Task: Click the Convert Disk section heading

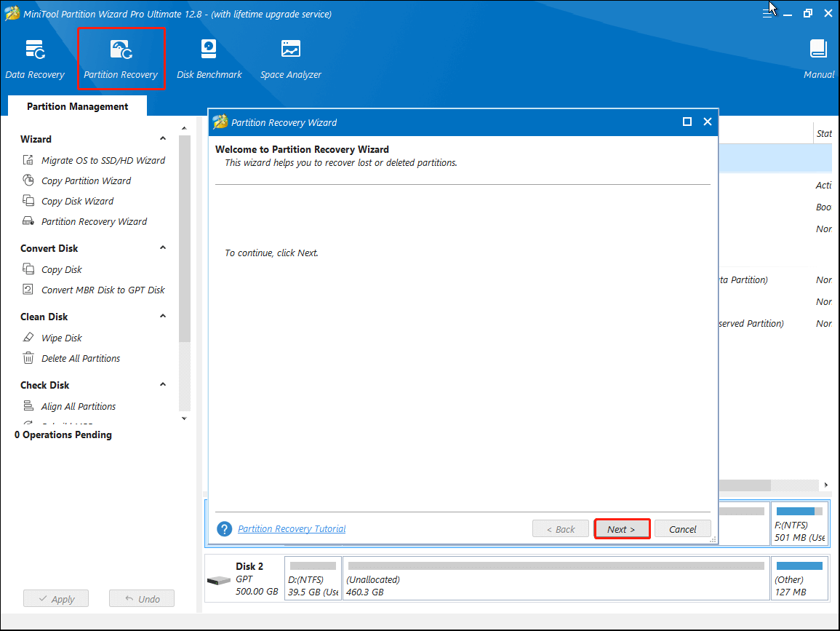Action: 49,248
